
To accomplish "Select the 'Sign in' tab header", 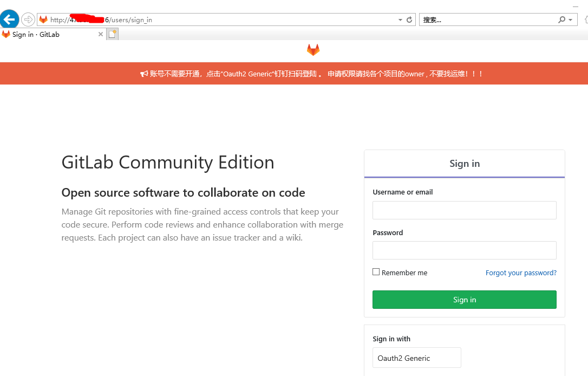I will 464,164.
